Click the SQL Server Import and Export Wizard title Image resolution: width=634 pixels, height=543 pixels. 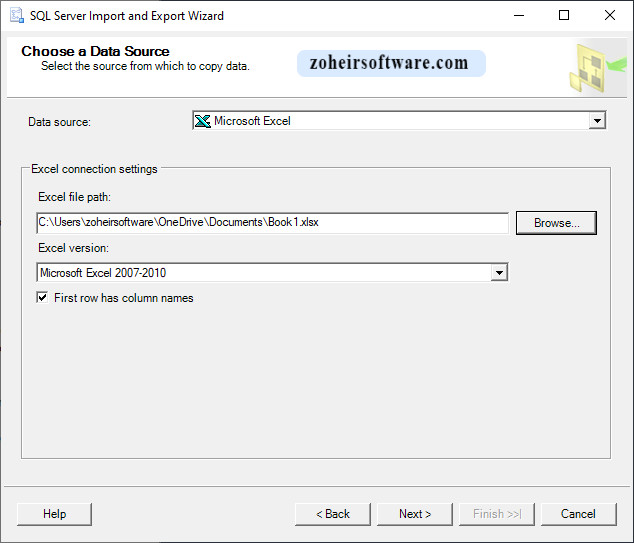pos(127,16)
